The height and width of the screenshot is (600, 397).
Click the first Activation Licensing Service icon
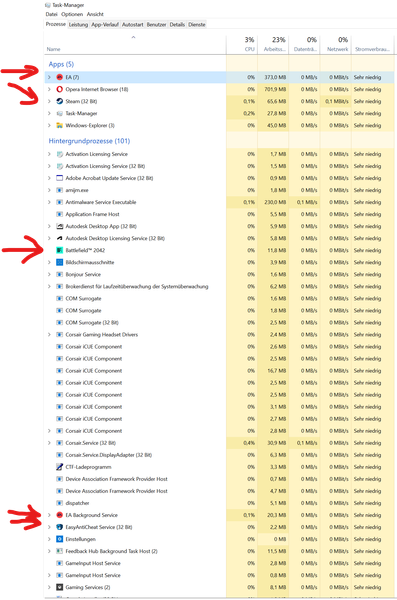pyautogui.click(x=59, y=154)
